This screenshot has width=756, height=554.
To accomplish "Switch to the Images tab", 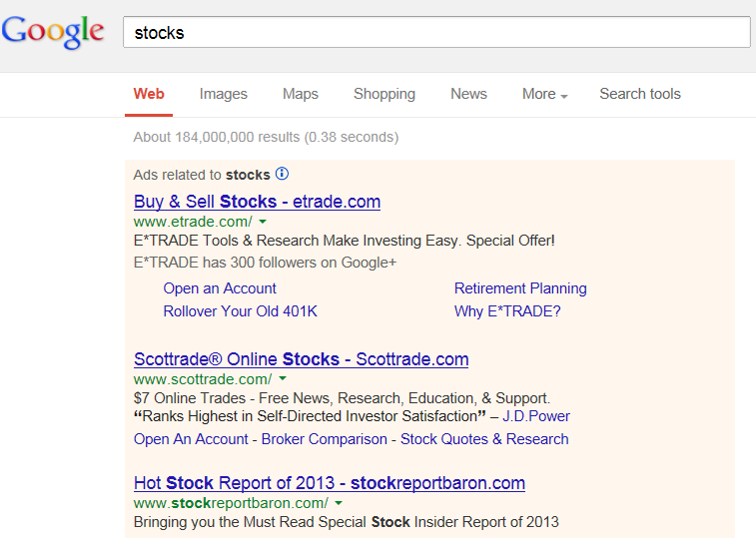I will pos(224,94).
